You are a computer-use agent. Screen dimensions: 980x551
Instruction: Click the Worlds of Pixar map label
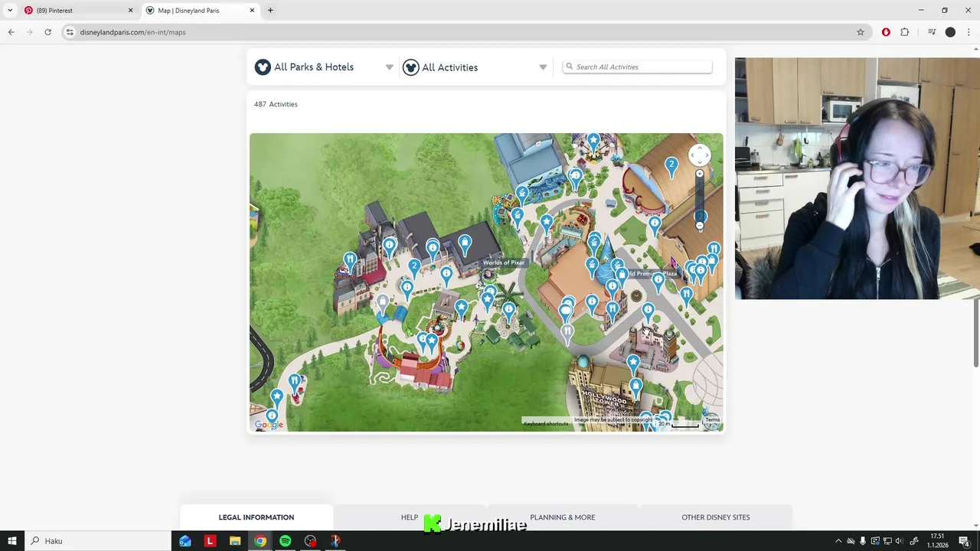coord(504,262)
